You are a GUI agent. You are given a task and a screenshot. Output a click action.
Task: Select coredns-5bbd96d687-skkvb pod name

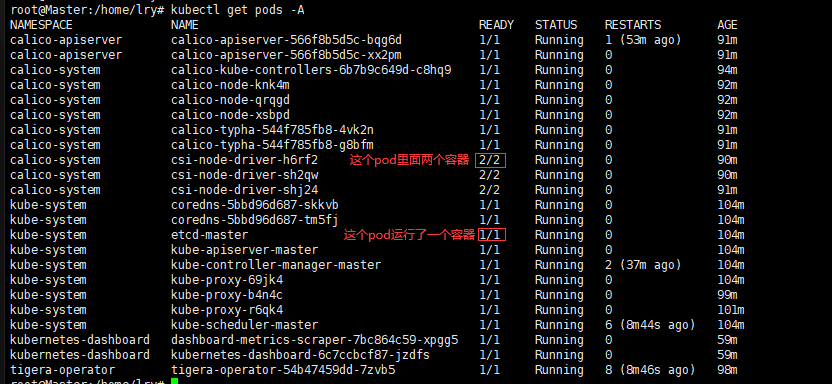255,205
